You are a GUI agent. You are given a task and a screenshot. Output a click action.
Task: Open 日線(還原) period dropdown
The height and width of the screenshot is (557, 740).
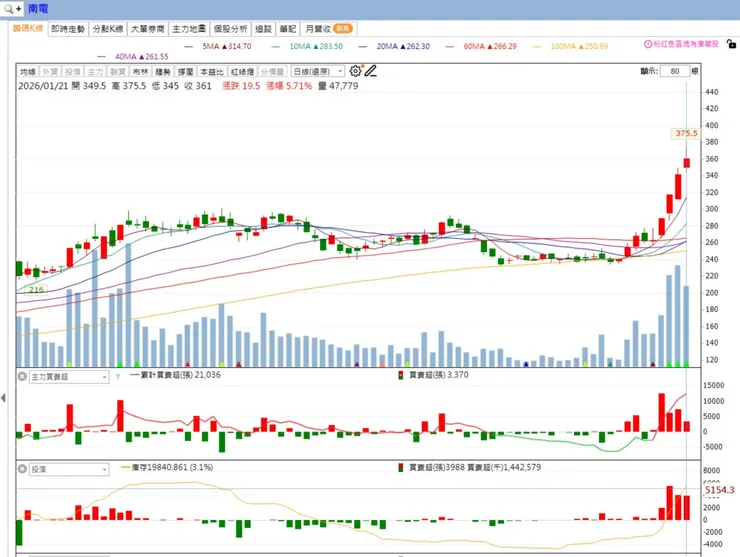coord(318,72)
